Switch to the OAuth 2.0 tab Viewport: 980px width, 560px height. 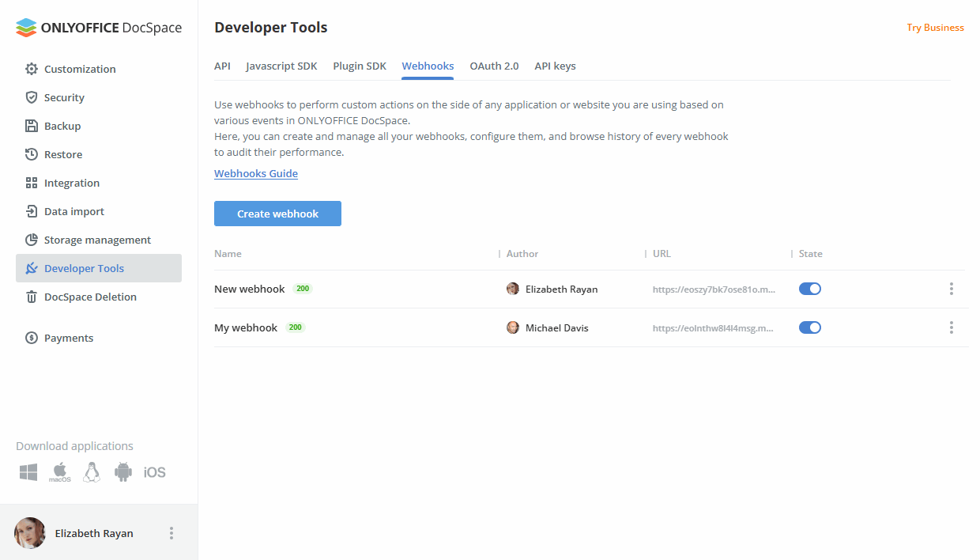494,66
